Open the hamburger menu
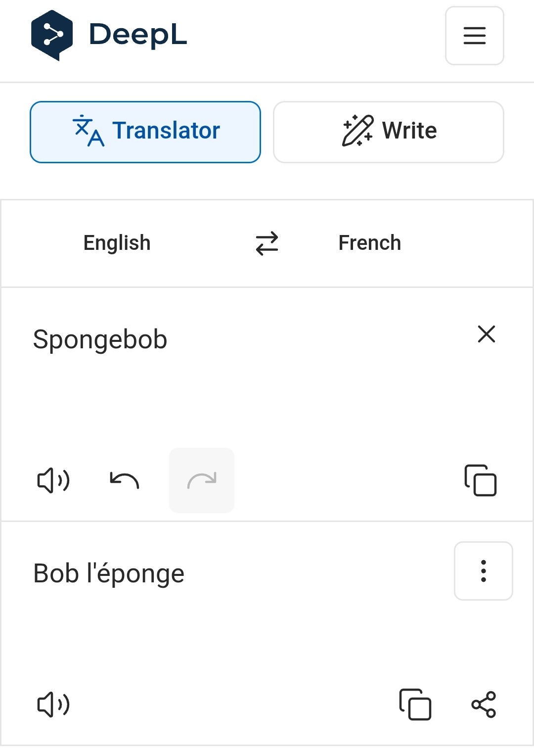 474,36
